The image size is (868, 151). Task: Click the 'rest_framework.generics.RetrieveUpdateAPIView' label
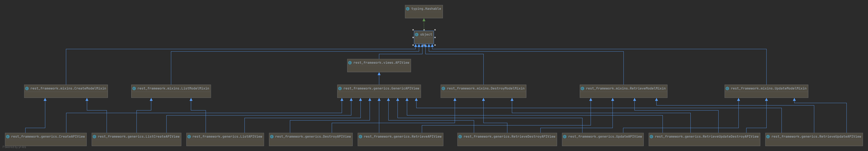[x=816, y=137]
